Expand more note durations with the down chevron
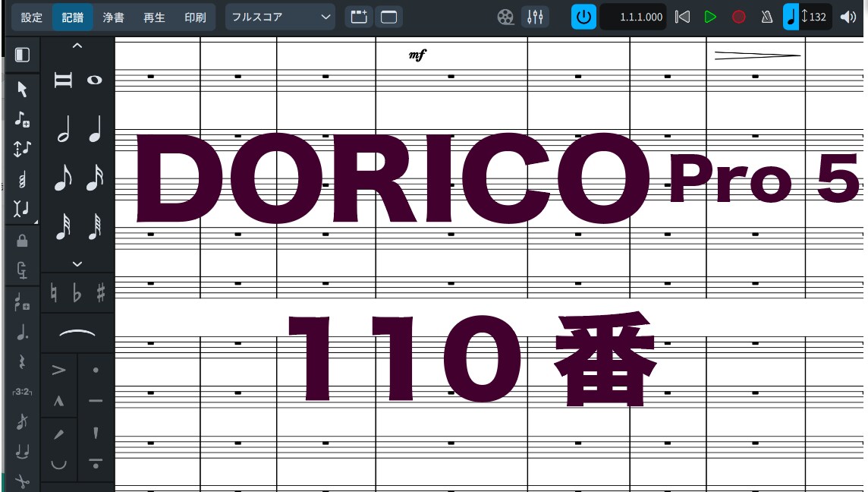Screen dimensions: 868x492 [x=77, y=264]
